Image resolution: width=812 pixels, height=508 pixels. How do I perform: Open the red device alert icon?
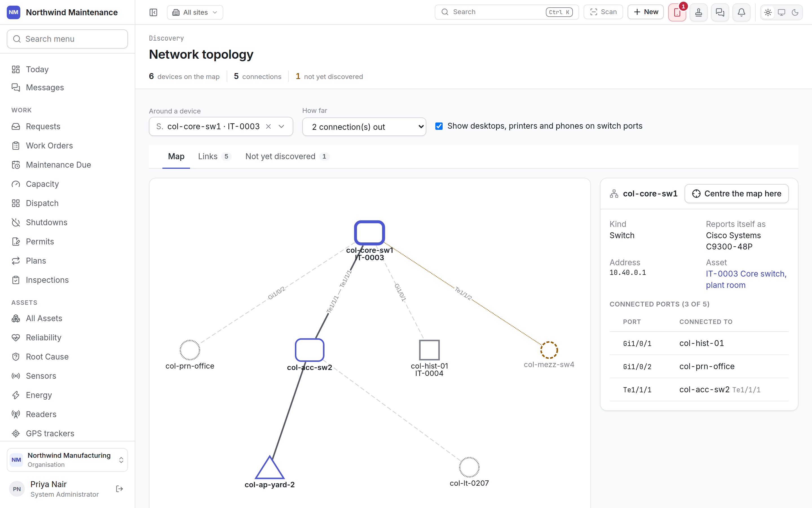677,12
